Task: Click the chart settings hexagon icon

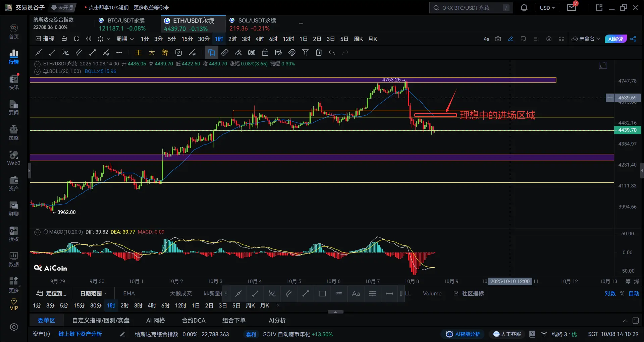Action: 549,39
